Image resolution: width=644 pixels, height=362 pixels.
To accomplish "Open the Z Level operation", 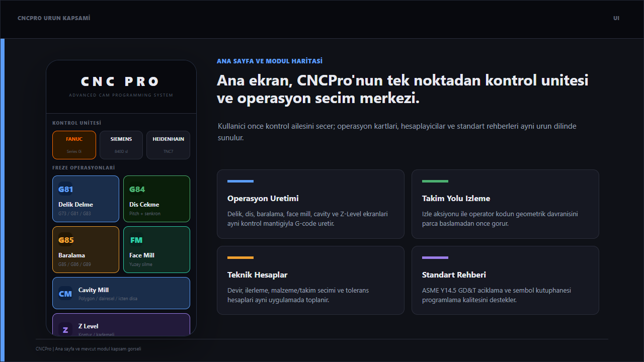I will coord(121,325).
